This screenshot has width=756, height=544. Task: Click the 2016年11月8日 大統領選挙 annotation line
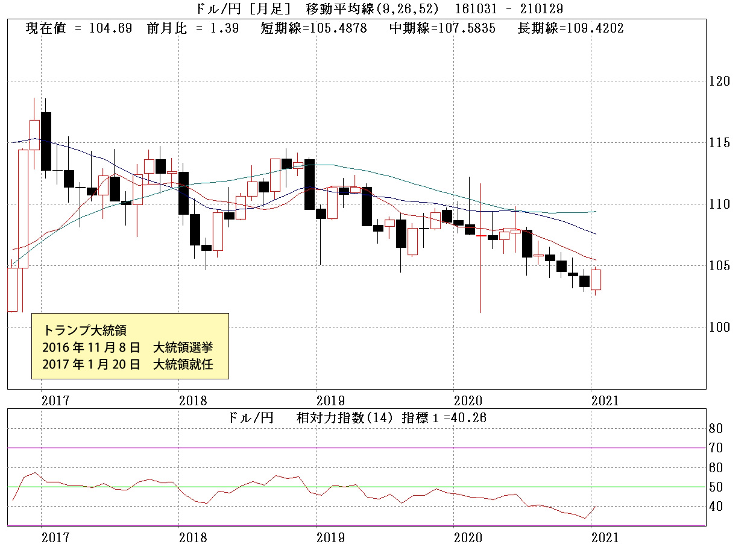(x=128, y=348)
